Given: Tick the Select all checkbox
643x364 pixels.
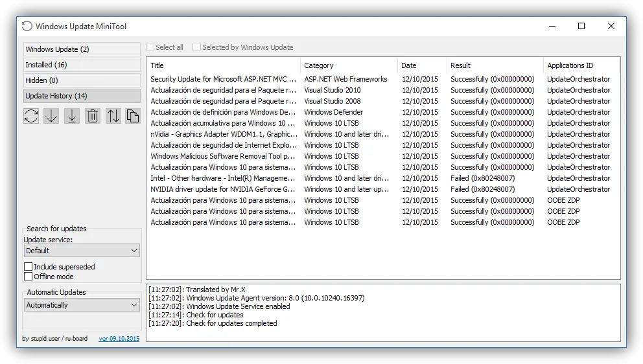Looking at the screenshot, I should tap(150, 47).
